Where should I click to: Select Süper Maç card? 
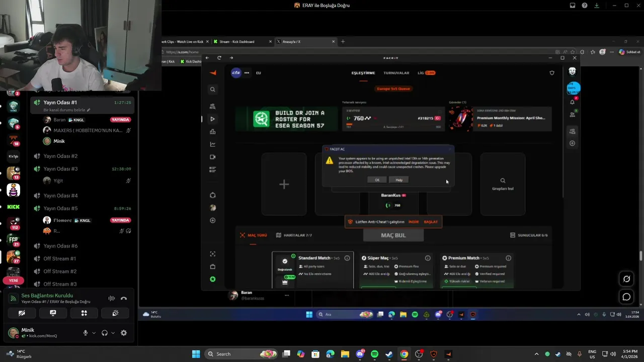[395, 270]
